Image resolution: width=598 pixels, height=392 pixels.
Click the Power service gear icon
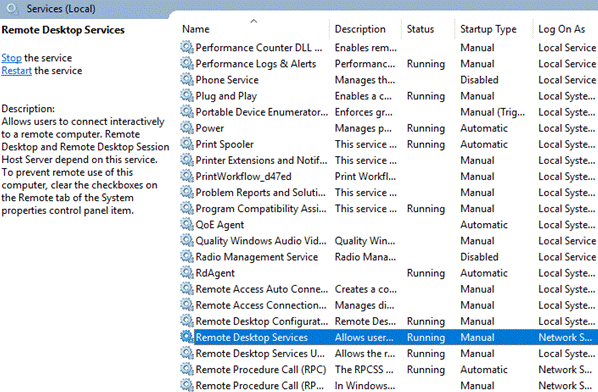pos(187,128)
